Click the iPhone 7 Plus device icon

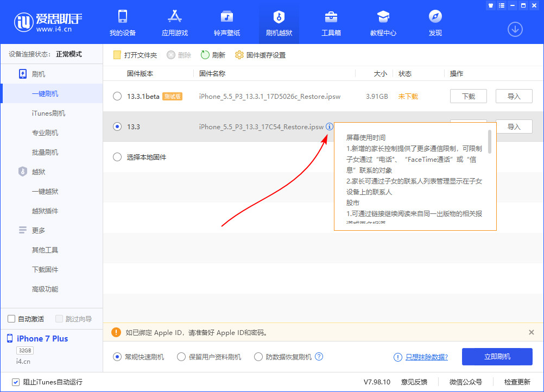pos(10,338)
